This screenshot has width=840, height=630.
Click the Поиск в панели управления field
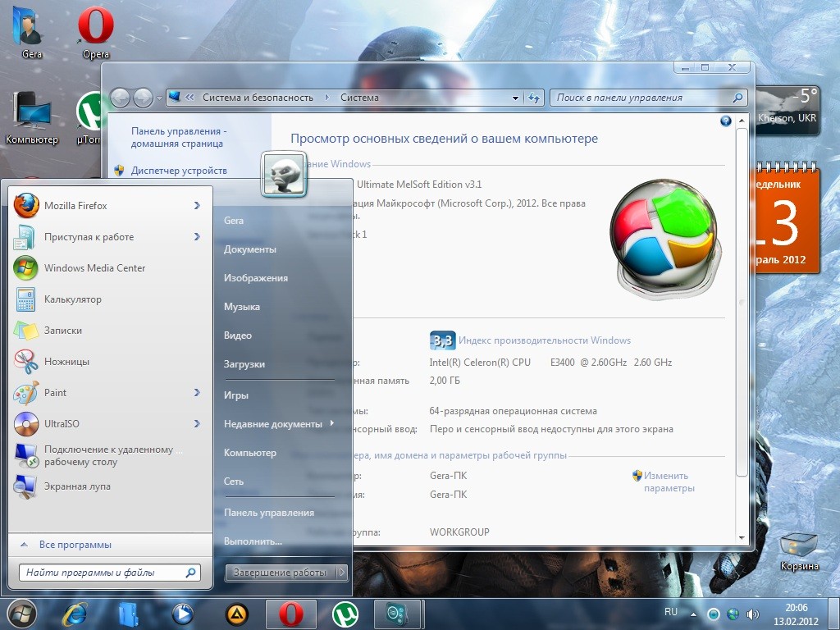coord(648,98)
